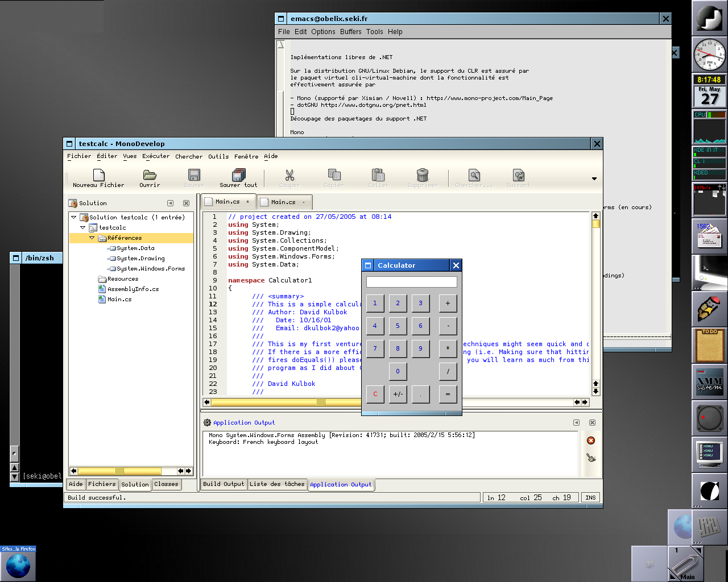Click Calculator minus button
Image resolution: width=728 pixels, height=582 pixels.
(448, 326)
